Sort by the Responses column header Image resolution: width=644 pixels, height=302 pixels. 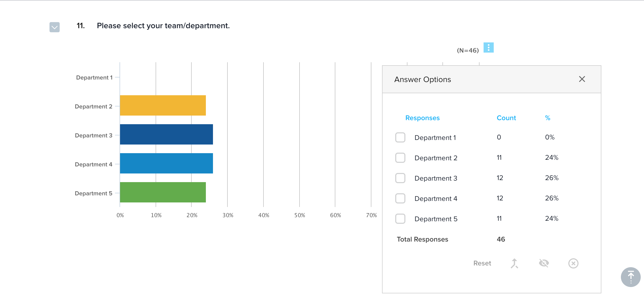click(x=422, y=118)
